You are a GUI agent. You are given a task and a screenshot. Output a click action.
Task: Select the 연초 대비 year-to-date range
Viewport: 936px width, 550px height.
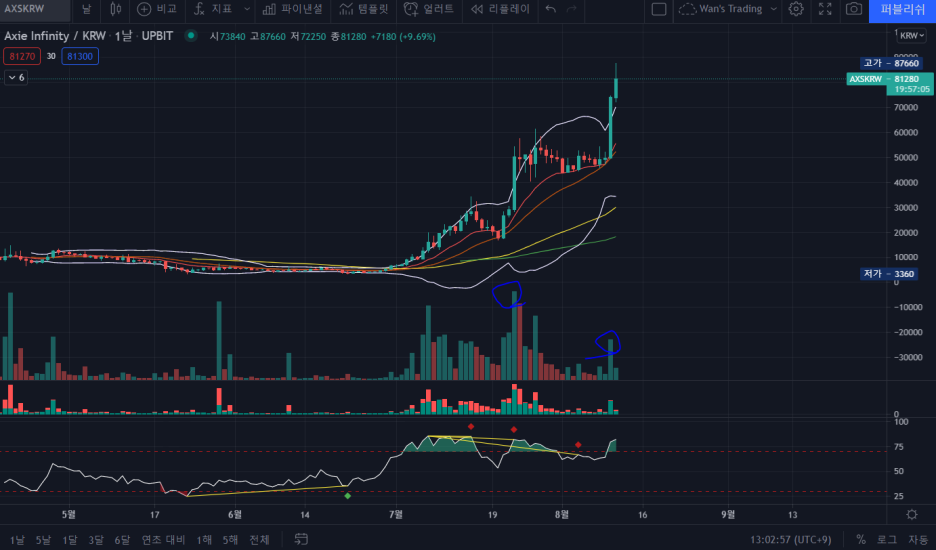(x=163, y=540)
